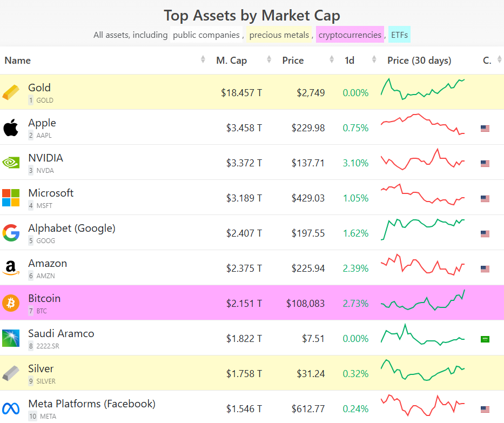Click the Bitcoin coin icon
The width and height of the screenshot is (504, 423).
click(11, 303)
